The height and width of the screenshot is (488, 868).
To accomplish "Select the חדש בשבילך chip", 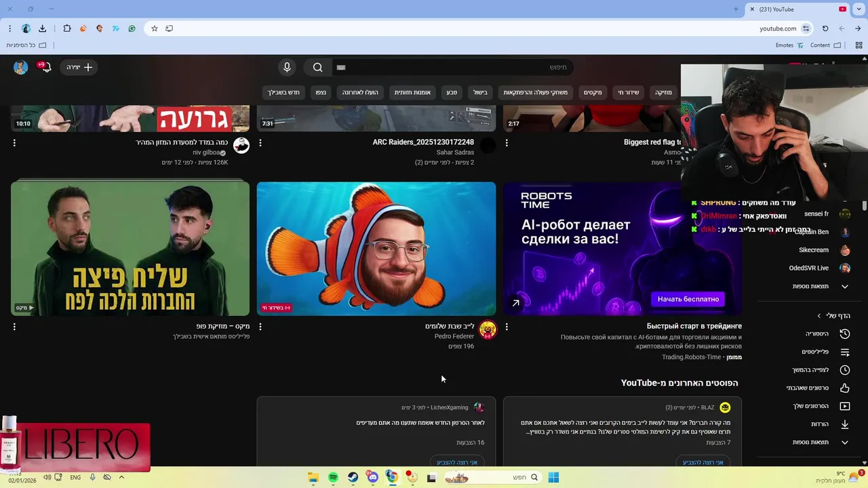I will click(x=283, y=92).
